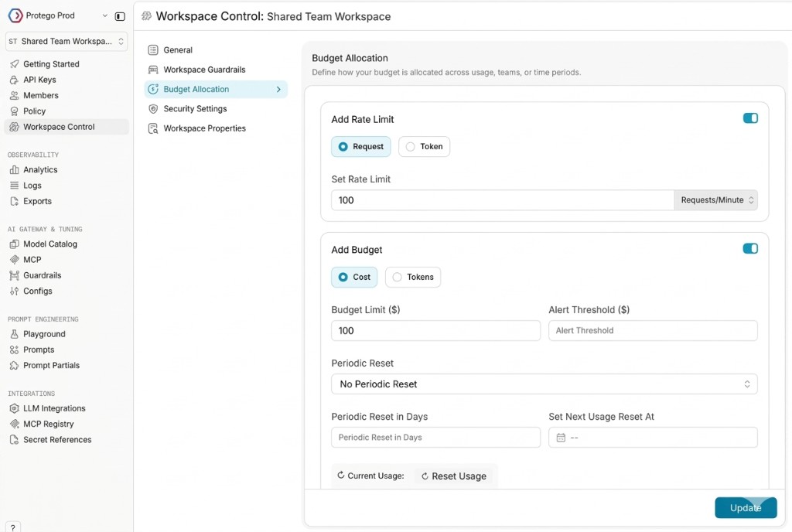Open help via question mark icon

click(12, 527)
